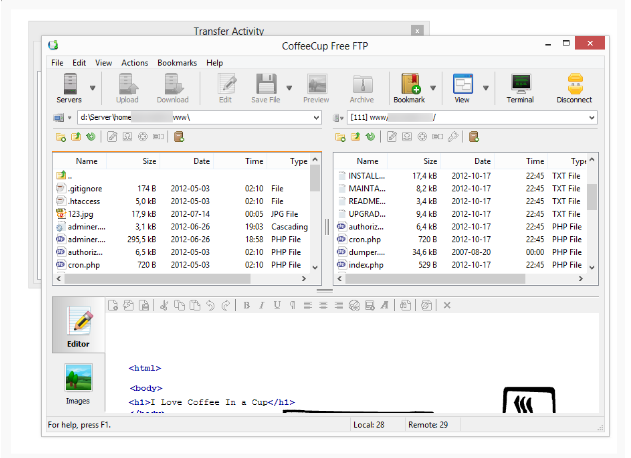631x458 pixels.
Task: Create new folder in remote pane
Action: tap(340, 137)
